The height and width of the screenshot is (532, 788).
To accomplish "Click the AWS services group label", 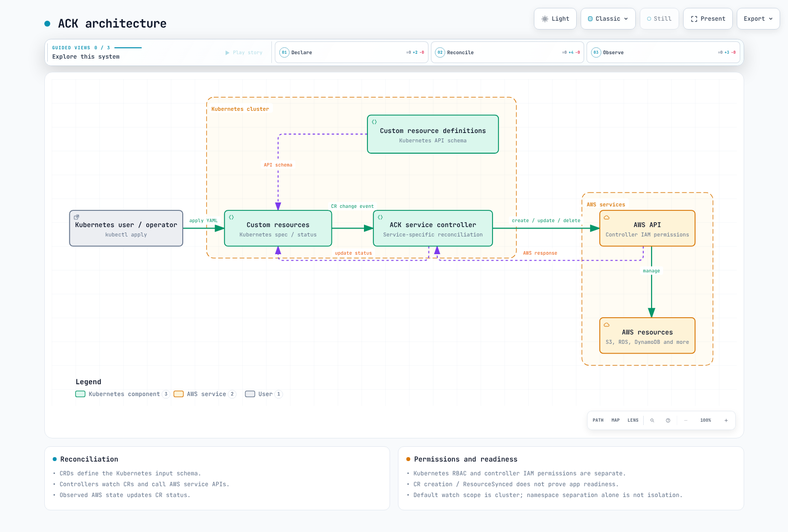I will click(x=606, y=205).
